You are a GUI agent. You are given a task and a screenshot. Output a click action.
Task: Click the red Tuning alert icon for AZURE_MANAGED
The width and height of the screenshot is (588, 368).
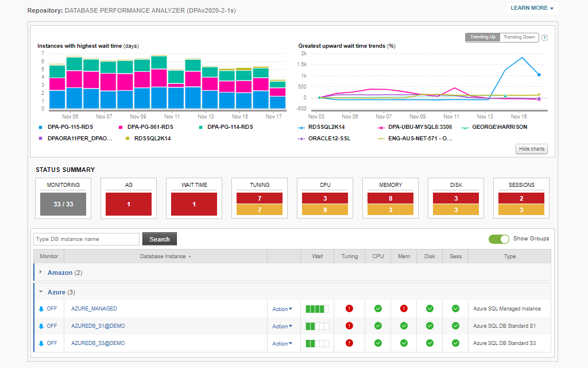[x=350, y=308]
